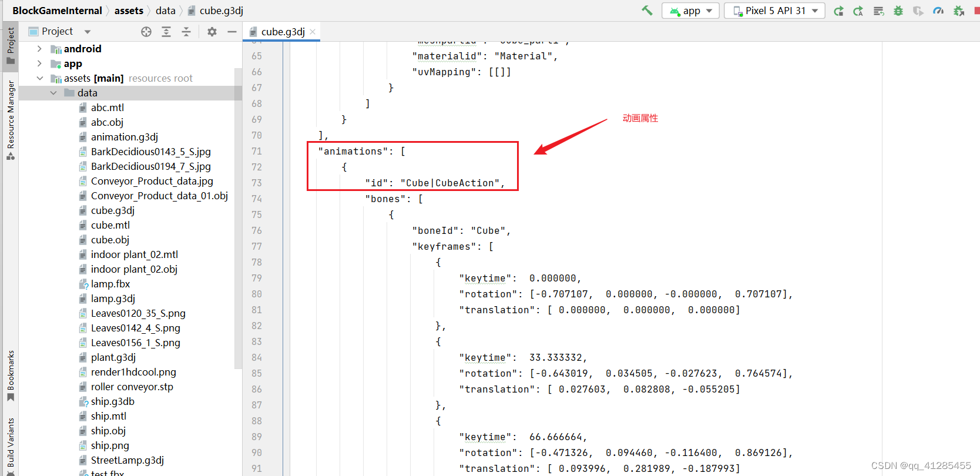Select ship.obj in the project tree
980x476 pixels.
point(108,431)
